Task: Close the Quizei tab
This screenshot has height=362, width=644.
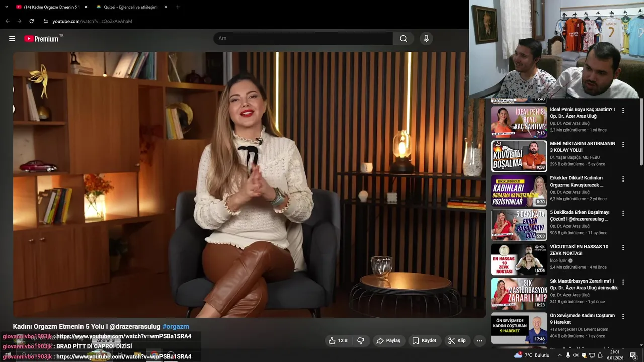Action: click(166, 7)
